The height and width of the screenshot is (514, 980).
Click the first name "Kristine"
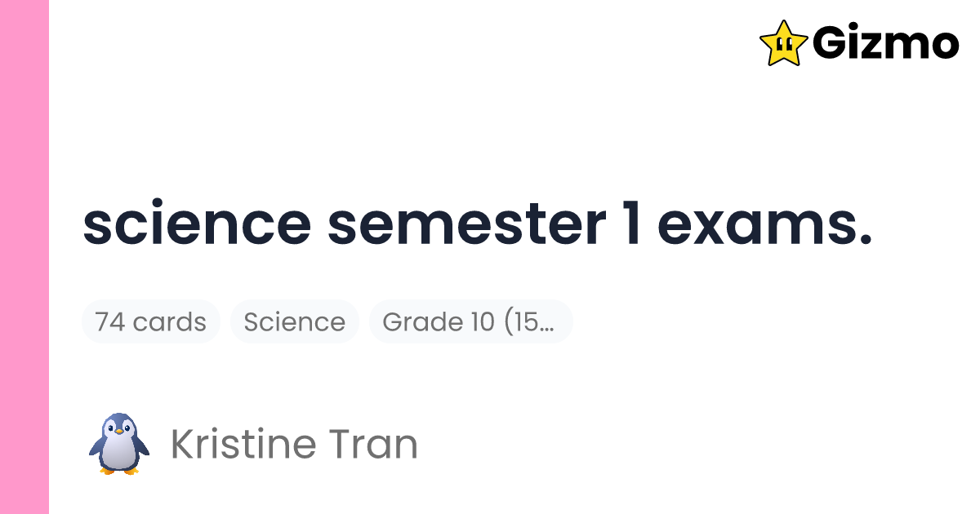coord(243,445)
